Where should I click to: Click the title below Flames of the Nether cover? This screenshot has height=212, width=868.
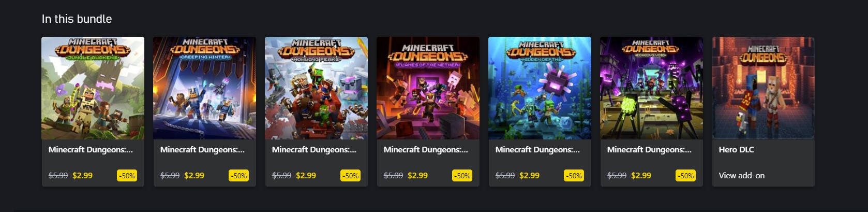tap(426, 150)
